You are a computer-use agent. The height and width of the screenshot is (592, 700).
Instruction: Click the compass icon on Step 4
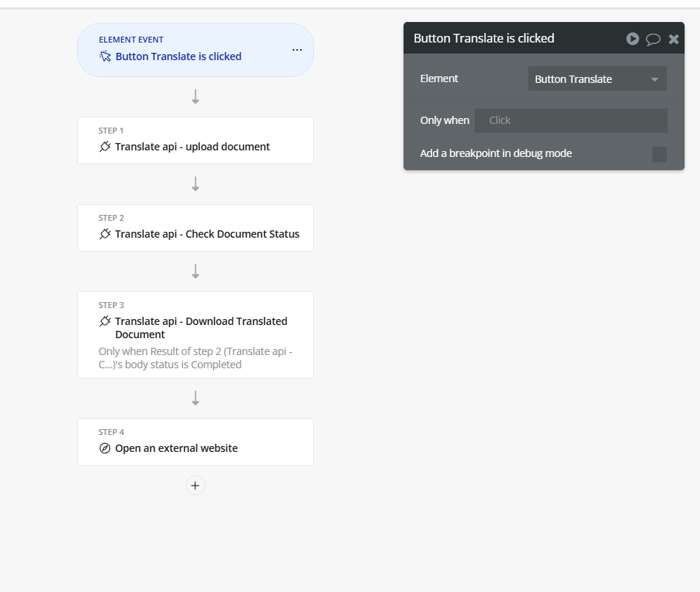tap(104, 448)
